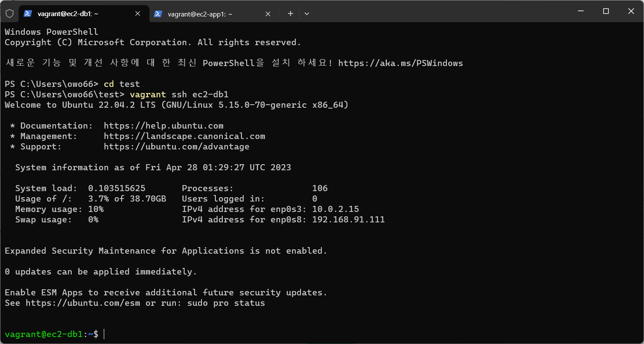Click the 'Enable ESM Apps' message line

166,293
